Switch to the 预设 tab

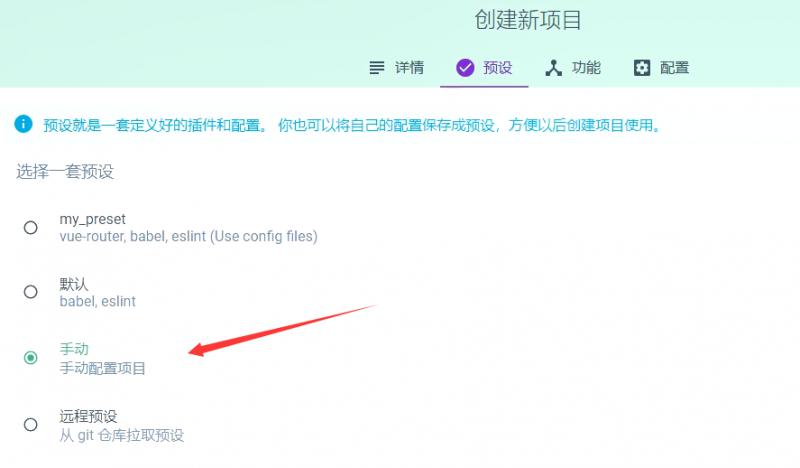(x=484, y=67)
